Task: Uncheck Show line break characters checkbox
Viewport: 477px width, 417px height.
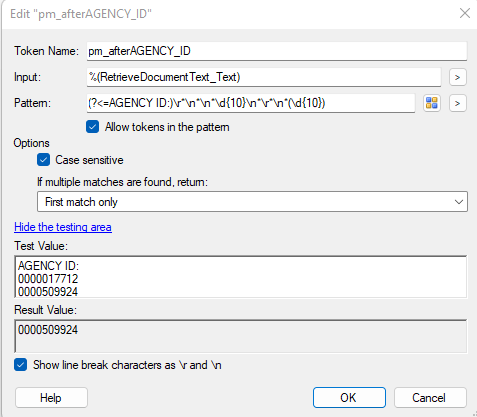Action: click(21, 365)
